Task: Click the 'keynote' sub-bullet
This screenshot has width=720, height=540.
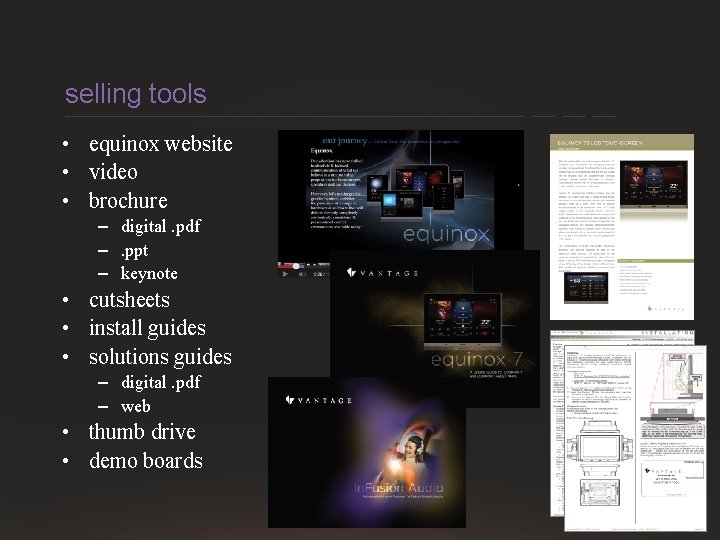Action: 149,274
